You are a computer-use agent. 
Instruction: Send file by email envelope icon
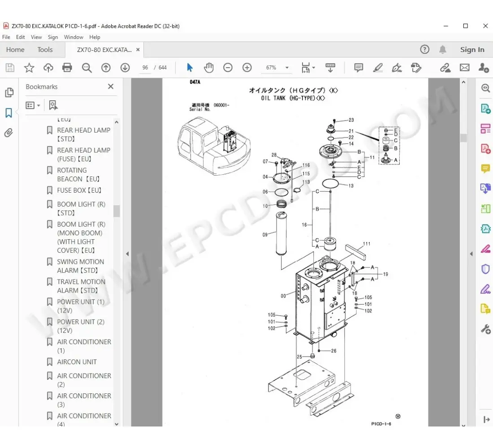(465, 68)
